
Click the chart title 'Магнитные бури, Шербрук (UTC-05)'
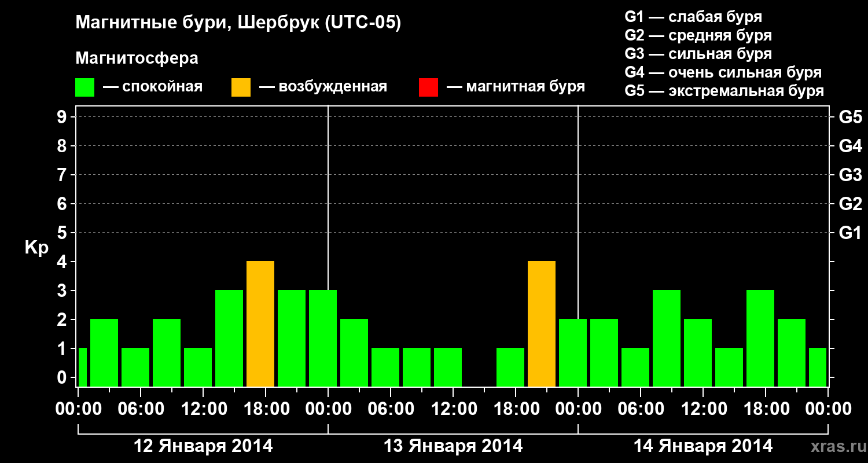click(238, 24)
